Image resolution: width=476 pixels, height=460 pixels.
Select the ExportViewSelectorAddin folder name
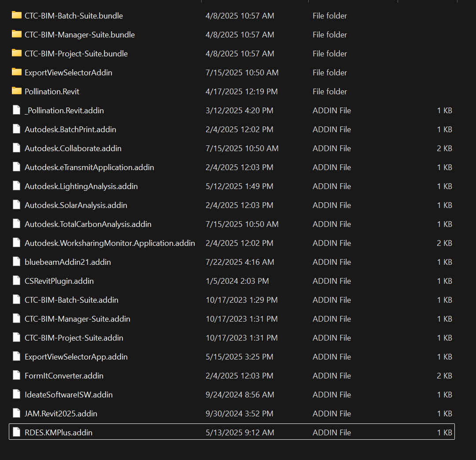click(68, 73)
